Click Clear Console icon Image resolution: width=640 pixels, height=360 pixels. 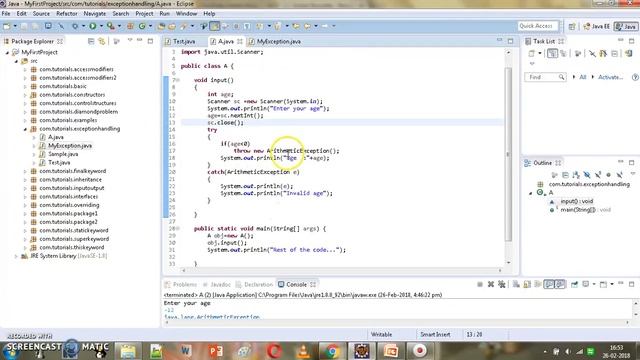pyautogui.click(x=516, y=284)
